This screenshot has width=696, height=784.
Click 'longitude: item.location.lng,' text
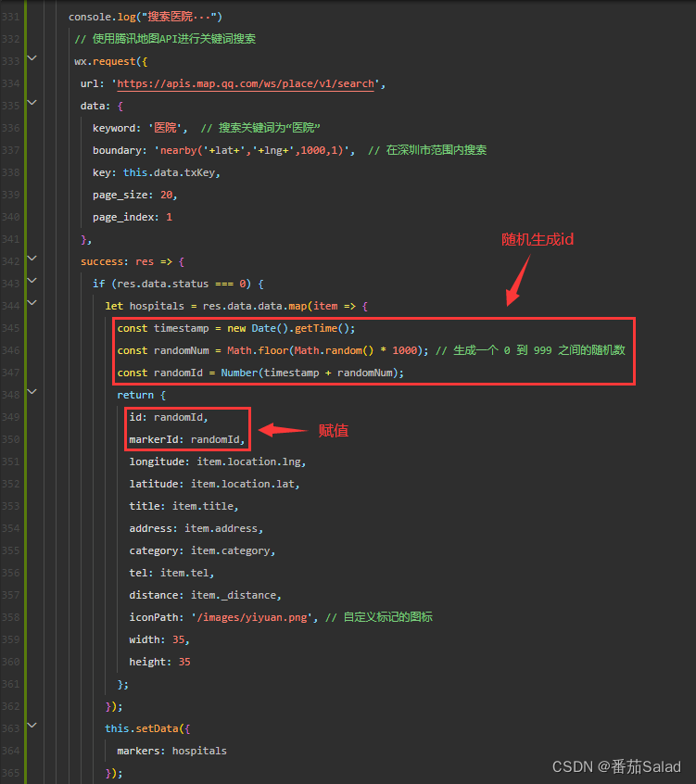coord(218,462)
